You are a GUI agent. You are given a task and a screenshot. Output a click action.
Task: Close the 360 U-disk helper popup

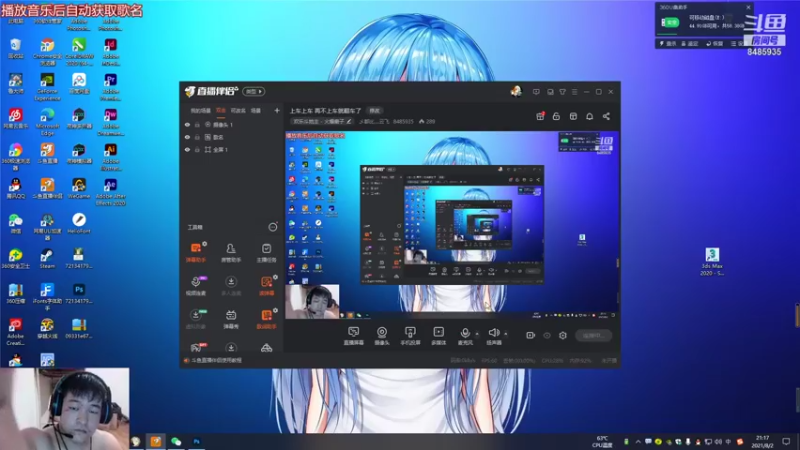pyautogui.click(x=748, y=7)
